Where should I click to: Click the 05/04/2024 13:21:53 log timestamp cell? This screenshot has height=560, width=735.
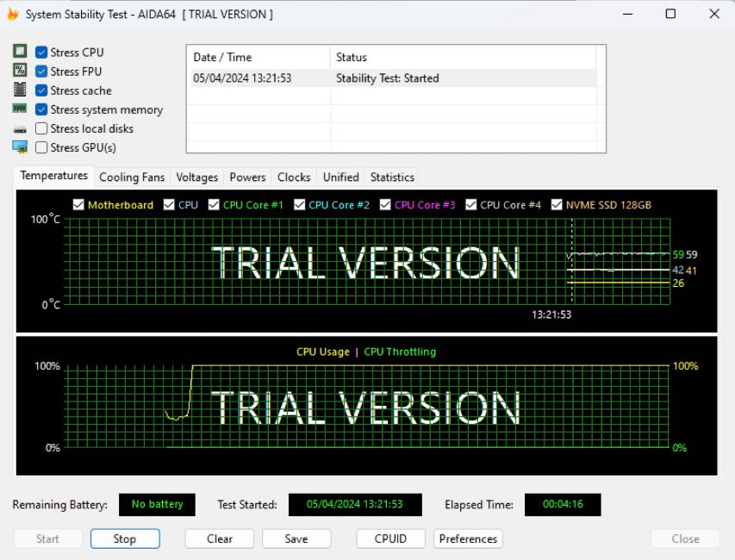pyautogui.click(x=242, y=78)
